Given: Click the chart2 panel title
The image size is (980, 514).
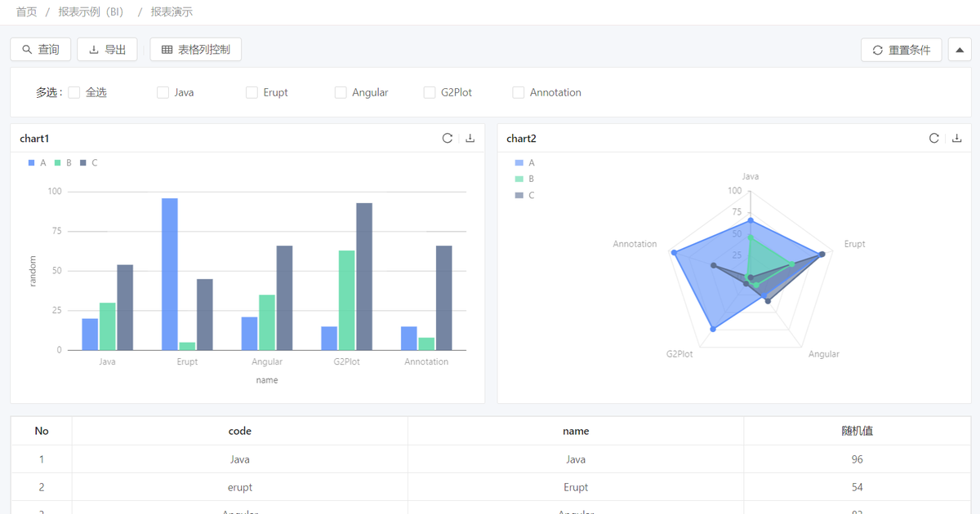Looking at the screenshot, I should click(x=521, y=139).
